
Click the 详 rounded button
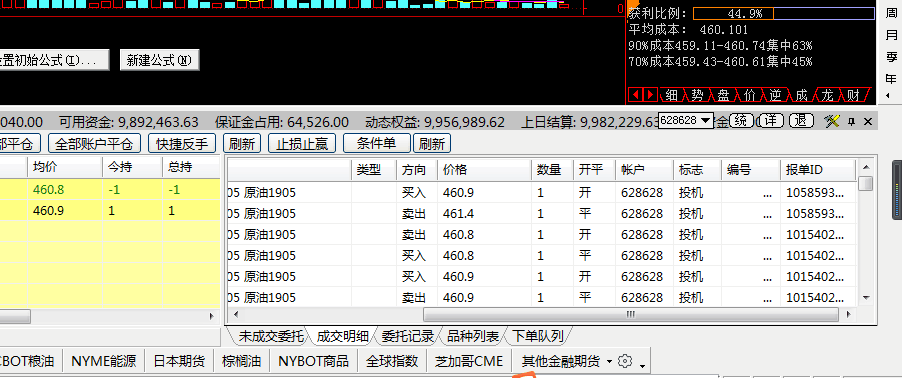[x=771, y=121]
